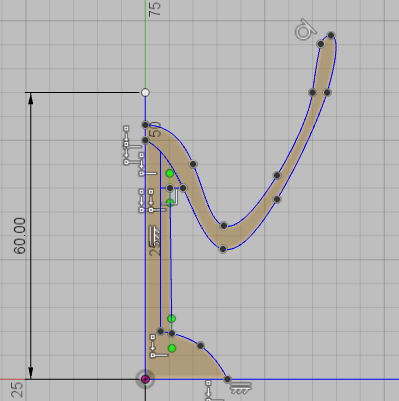The width and height of the screenshot is (399, 401).
Task: Click the fit point at the outer spline's lowest valley
Action: coord(223,249)
